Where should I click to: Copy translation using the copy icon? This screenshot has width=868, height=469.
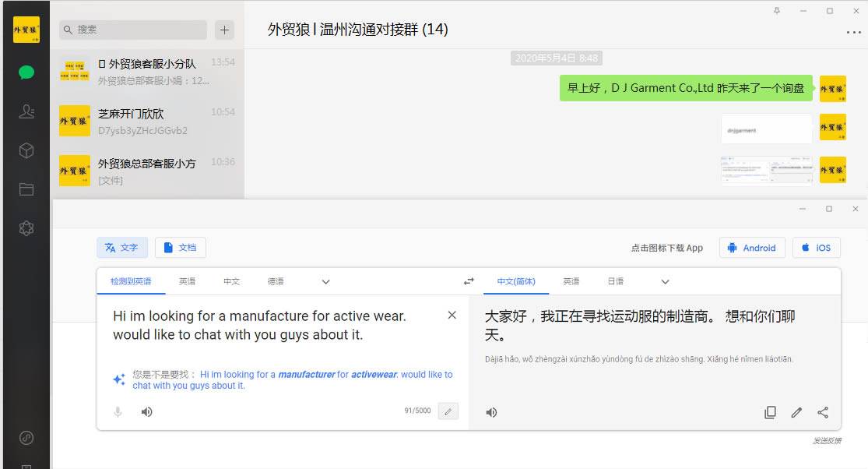[x=770, y=412]
